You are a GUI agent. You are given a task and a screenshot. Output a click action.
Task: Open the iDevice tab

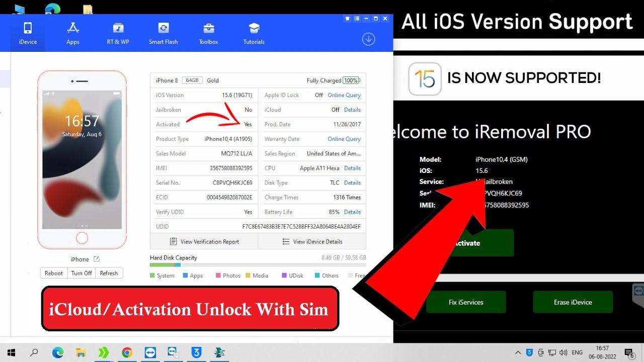pos(28,33)
